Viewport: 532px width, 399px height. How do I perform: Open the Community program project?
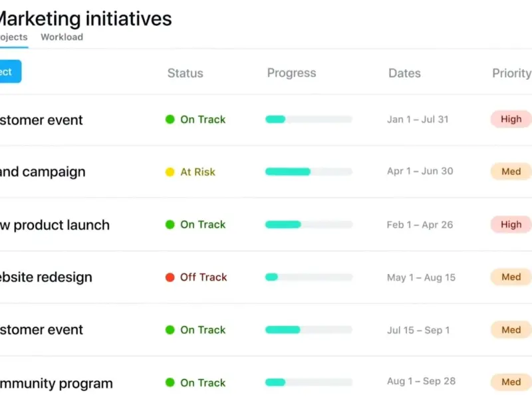[57, 383]
